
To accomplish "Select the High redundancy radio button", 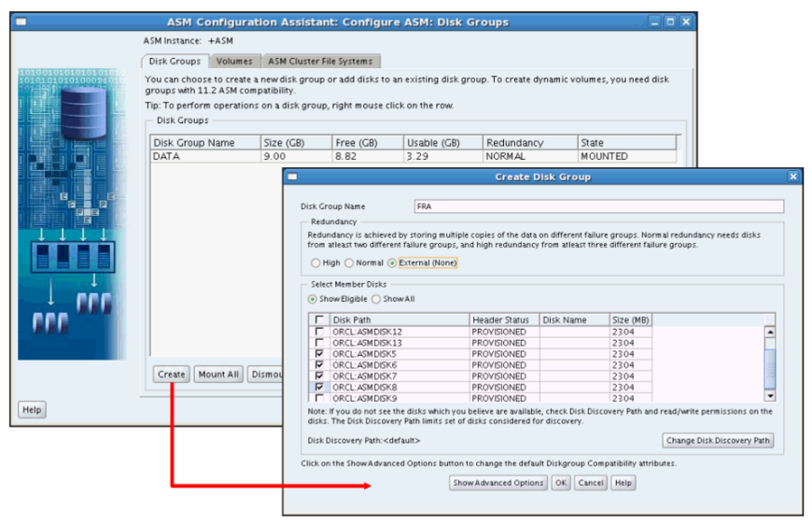I will [315, 263].
